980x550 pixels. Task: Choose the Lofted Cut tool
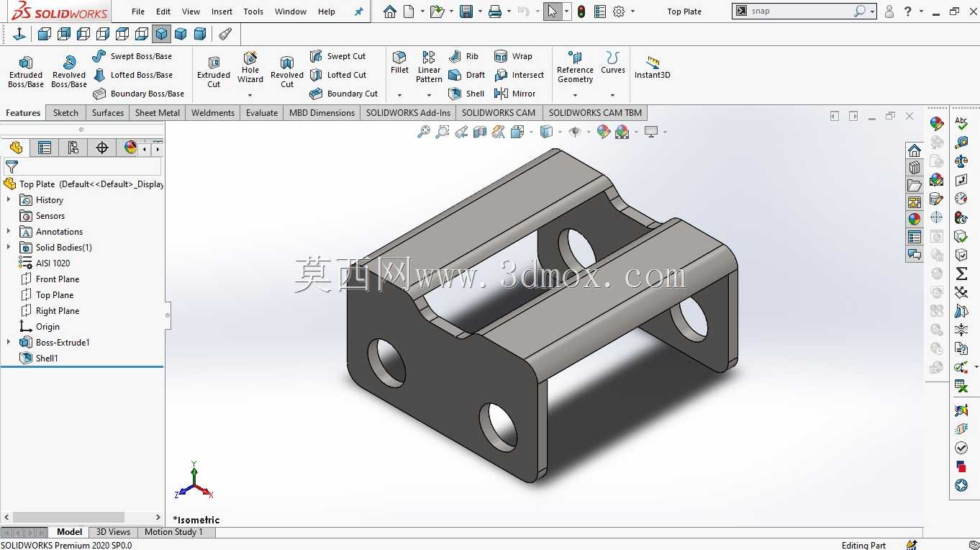[x=337, y=75]
